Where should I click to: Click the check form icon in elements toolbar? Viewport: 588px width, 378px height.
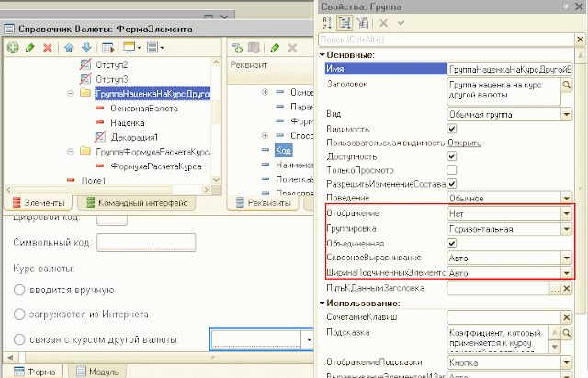107,48
